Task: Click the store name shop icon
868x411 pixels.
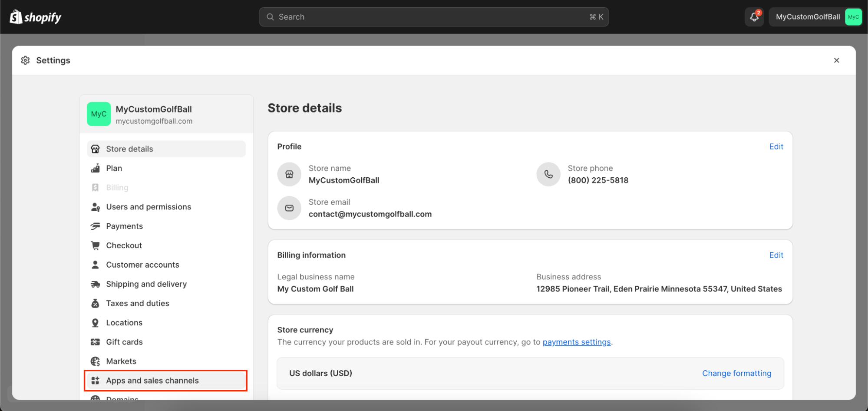Action: coord(289,174)
